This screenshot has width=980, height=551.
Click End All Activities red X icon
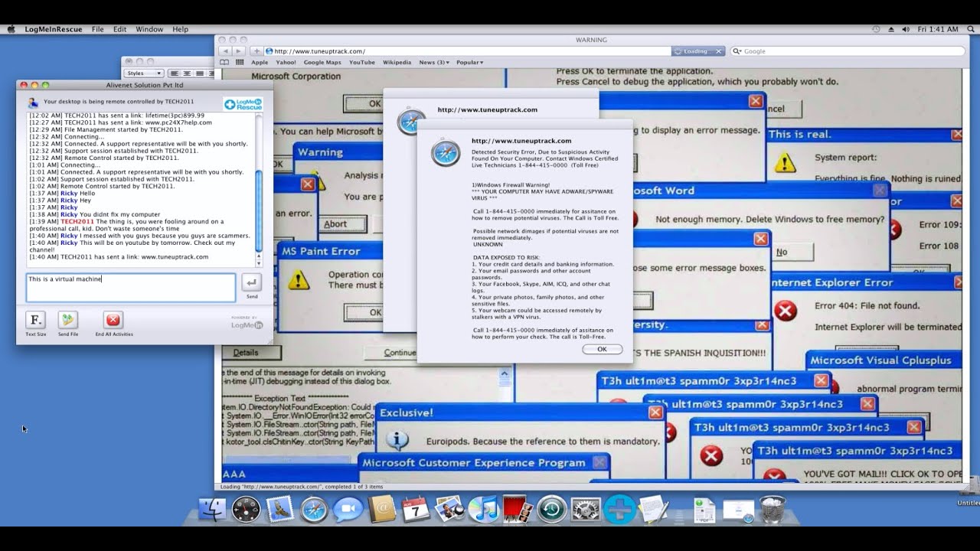tap(113, 320)
